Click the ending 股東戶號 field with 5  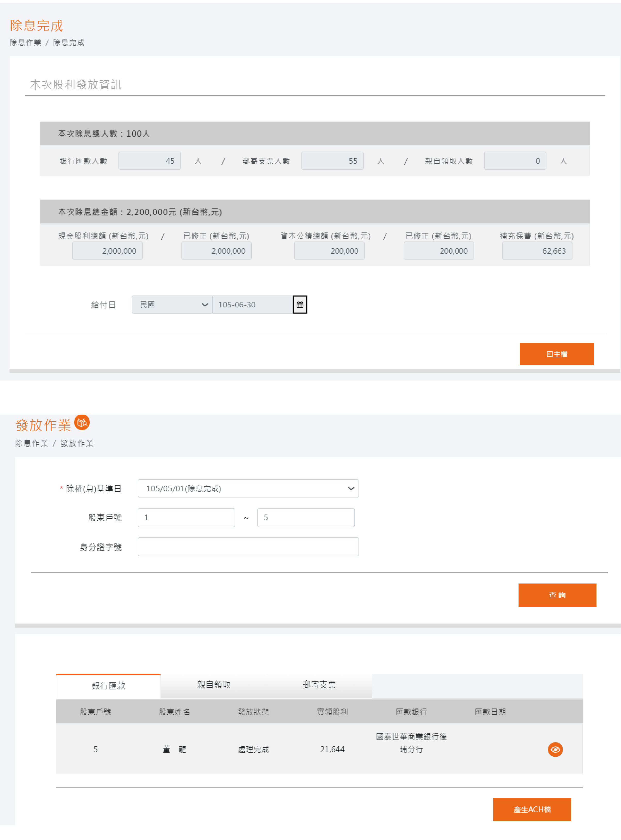point(306,517)
